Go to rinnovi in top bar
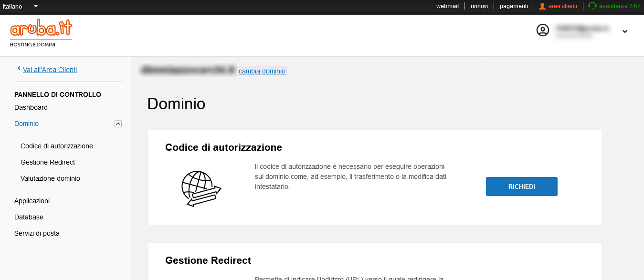Image resolution: width=644 pixels, height=280 pixels. (x=479, y=6)
